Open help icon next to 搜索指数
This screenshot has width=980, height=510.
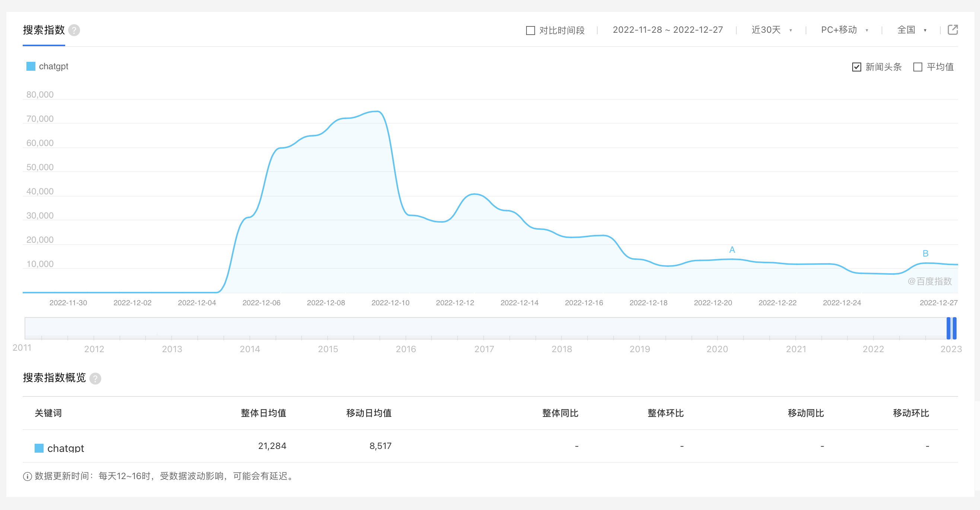point(74,30)
